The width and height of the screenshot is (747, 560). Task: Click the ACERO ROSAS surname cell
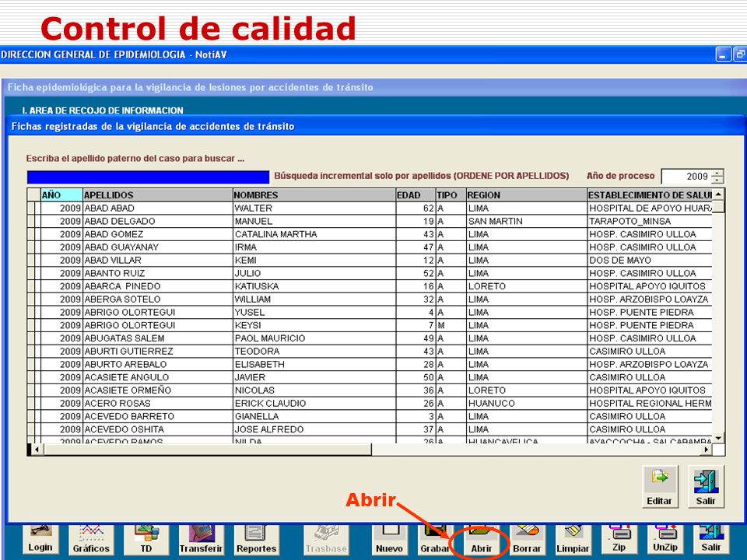158,403
